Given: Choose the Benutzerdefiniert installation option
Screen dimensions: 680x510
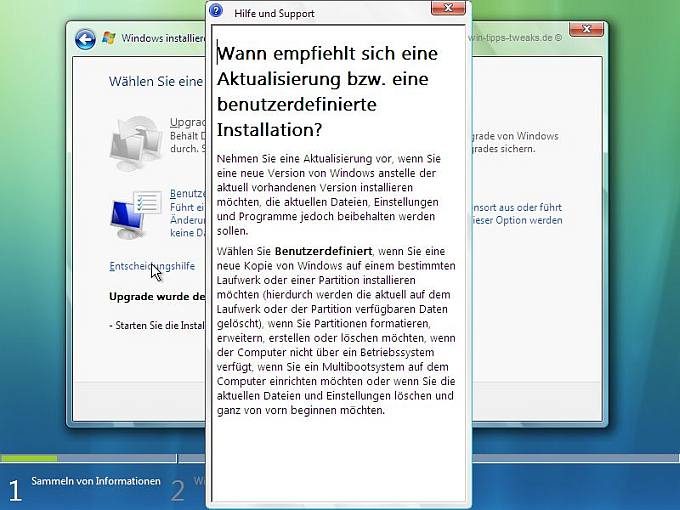Looking at the screenshot, I should pyautogui.click(x=188, y=213).
